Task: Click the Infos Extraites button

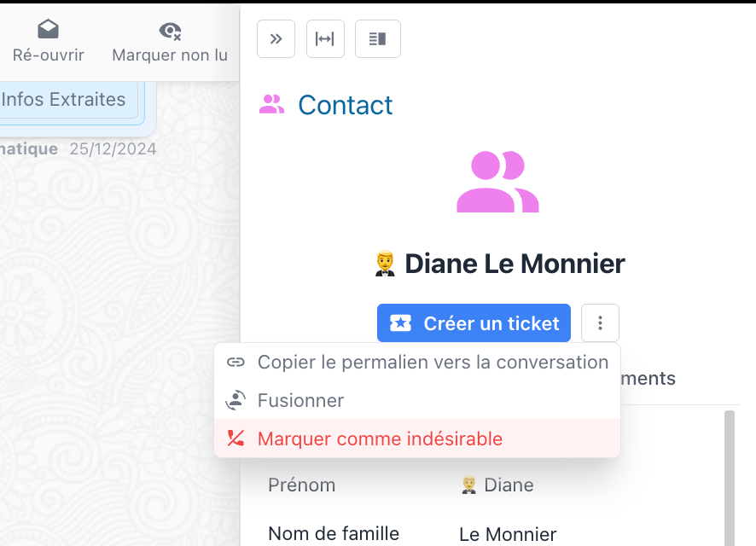Action: [64, 100]
